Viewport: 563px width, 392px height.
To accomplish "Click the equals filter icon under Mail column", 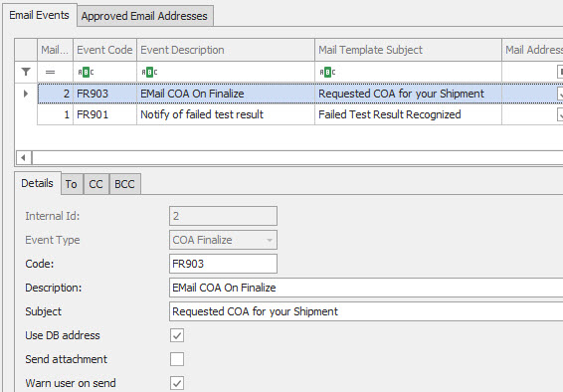I will [51, 73].
